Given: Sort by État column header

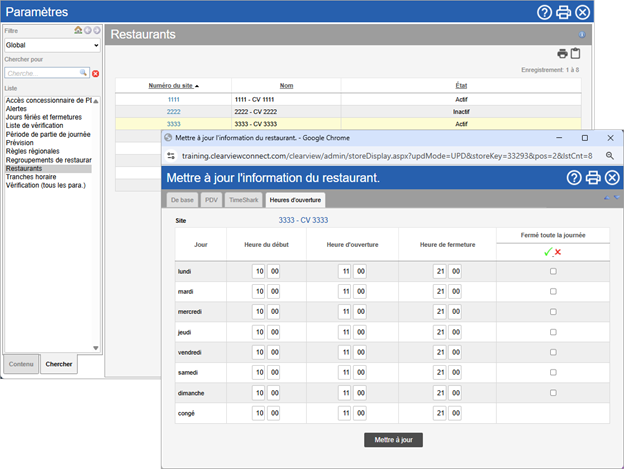Looking at the screenshot, I should click(x=461, y=86).
